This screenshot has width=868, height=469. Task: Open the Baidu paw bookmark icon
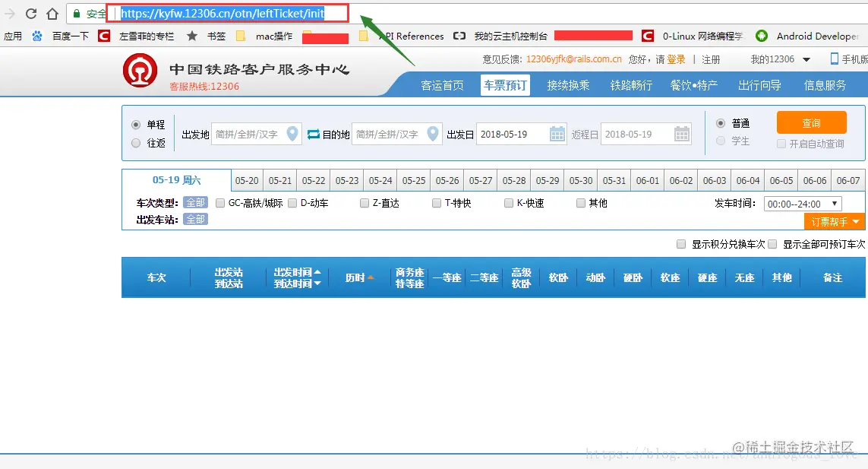(x=37, y=36)
